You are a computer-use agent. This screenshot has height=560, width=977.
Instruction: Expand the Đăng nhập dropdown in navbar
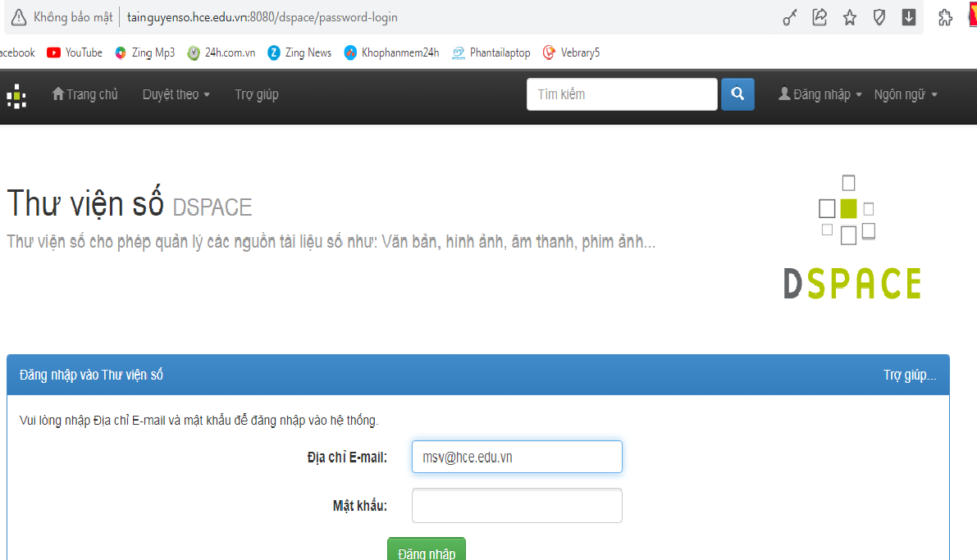[820, 94]
